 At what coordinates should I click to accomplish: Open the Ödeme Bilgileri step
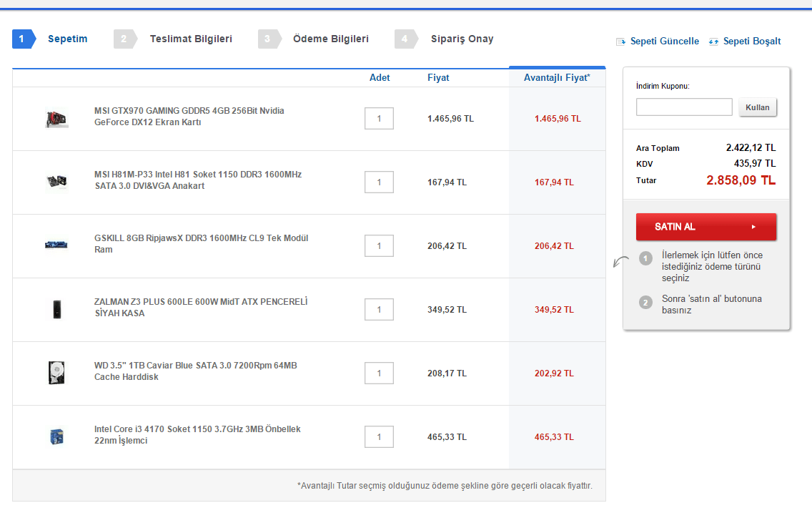tap(330, 39)
